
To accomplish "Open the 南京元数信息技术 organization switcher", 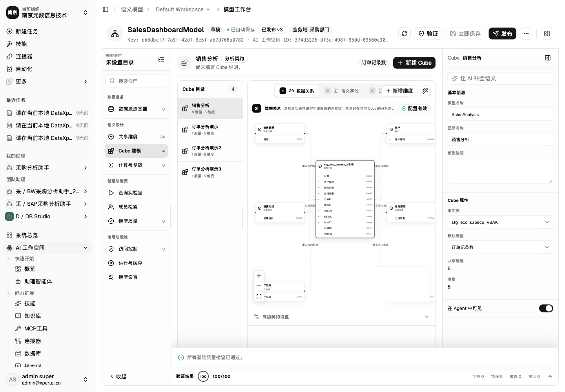I will pyautogui.click(x=47, y=13).
